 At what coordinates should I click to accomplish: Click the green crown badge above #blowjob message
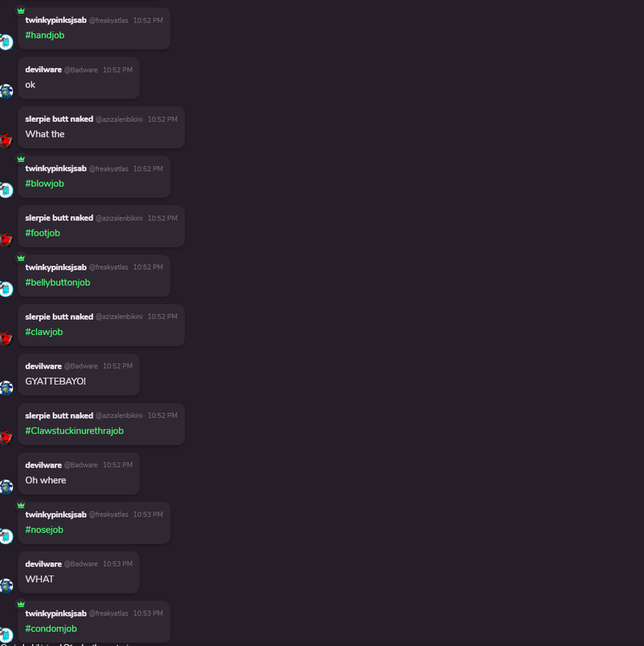[21, 159]
